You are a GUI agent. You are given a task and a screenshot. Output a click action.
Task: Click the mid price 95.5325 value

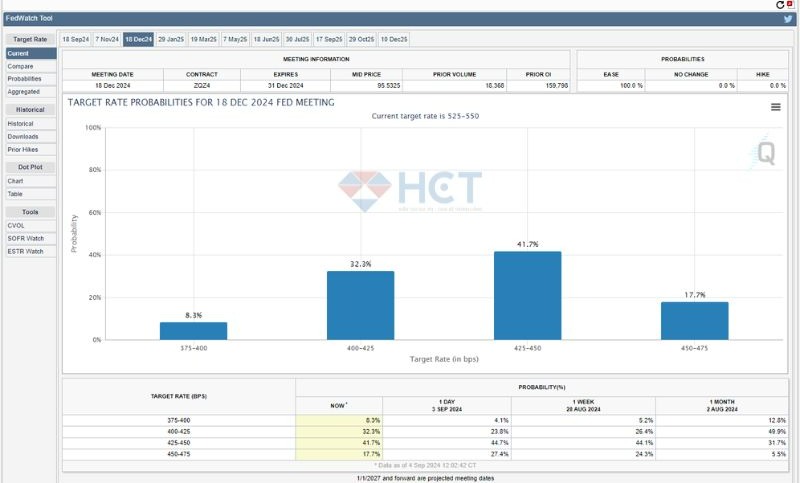[x=389, y=86]
